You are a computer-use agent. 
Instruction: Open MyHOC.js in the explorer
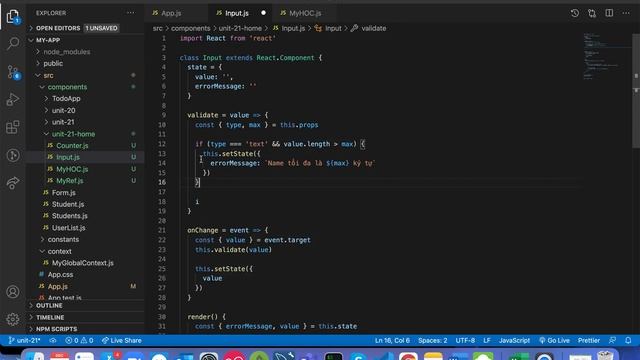pyautogui.click(x=86, y=169)
